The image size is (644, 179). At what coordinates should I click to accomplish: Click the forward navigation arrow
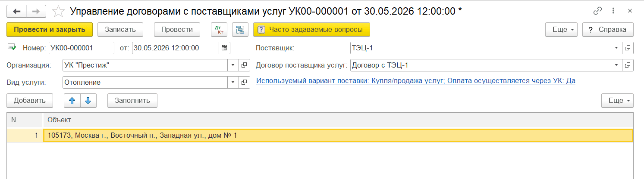[x=36, y=12]
